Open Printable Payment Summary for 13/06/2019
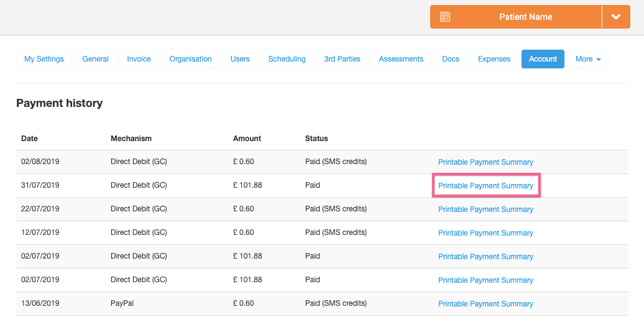The height and width of the screenshot is (317, 644). (485, 304)
